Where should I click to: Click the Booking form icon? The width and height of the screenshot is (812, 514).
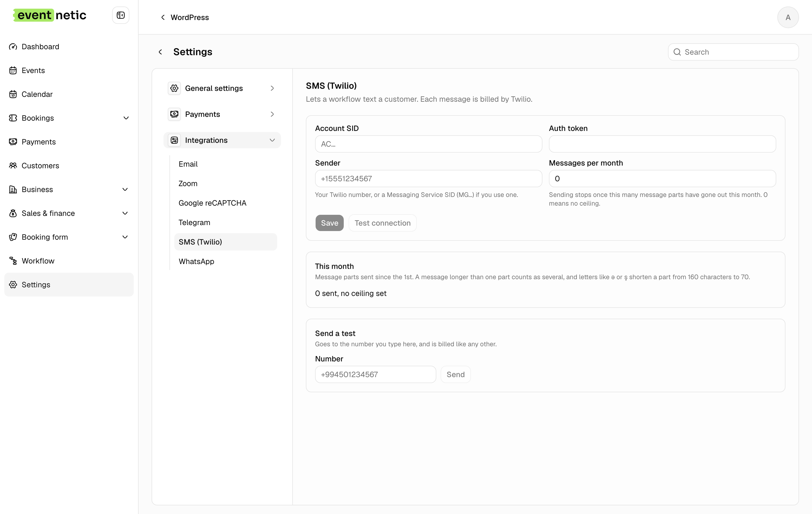coord(13,237)
